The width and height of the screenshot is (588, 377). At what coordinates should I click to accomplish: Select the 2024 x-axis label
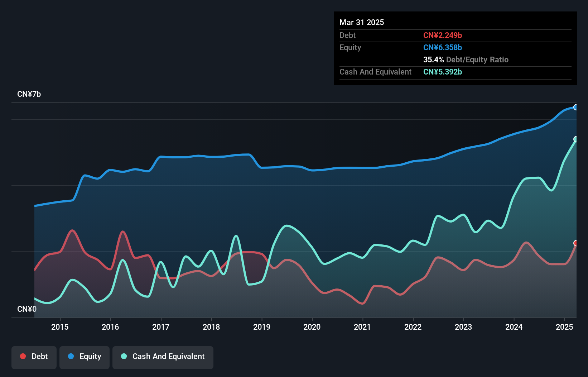(514, 327)
